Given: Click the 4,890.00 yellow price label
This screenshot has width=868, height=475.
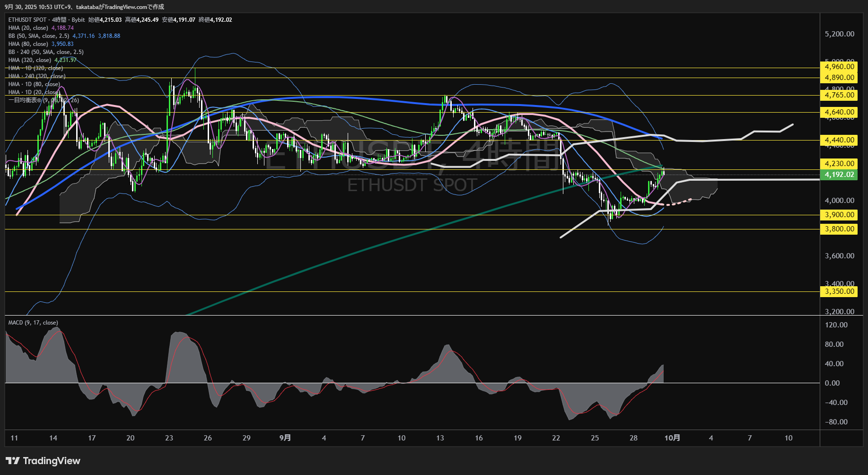Looking at the screenshot, I should point(840,78).
